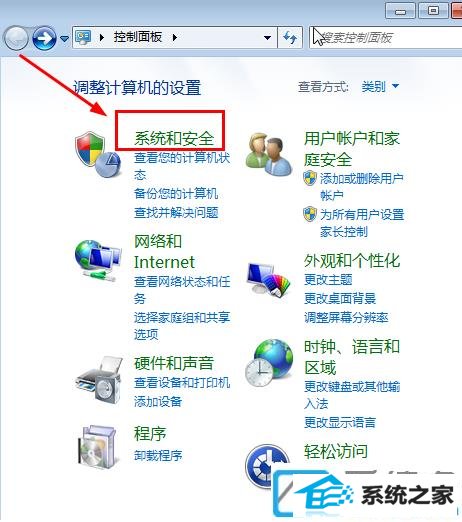This screenshot has height=522, width=462.
Task: Expand recent pages arrow next to forward button
Action: click(64, 39)
